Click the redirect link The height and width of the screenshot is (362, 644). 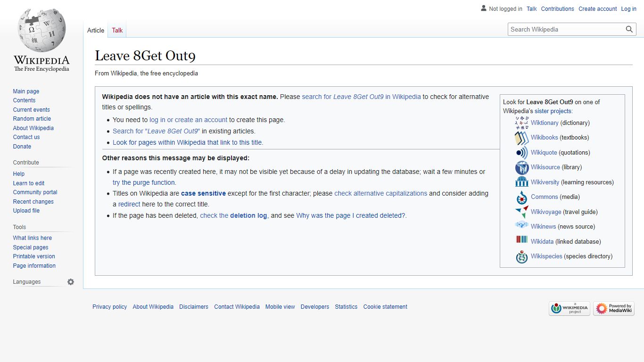129,204
